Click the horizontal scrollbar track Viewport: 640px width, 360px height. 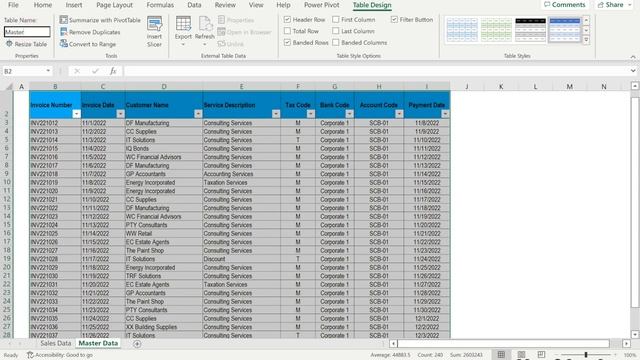[503, 344]
